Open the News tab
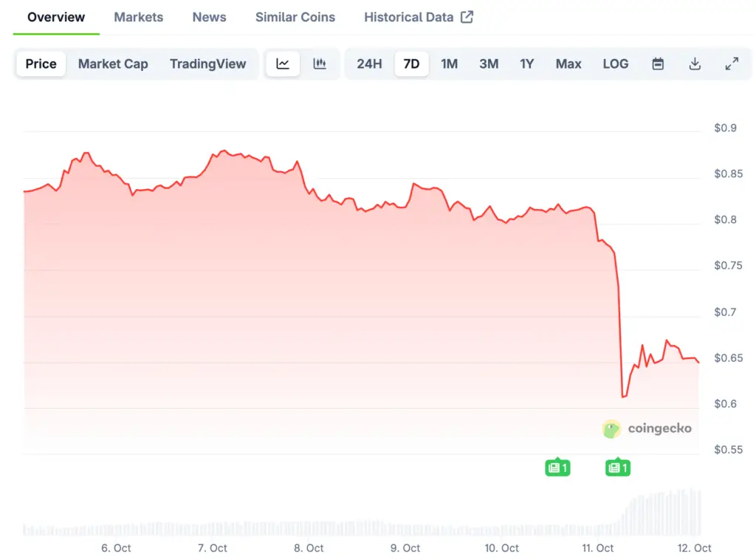The height and width of the screenshot is (559, 756). [x=209, y=17]
